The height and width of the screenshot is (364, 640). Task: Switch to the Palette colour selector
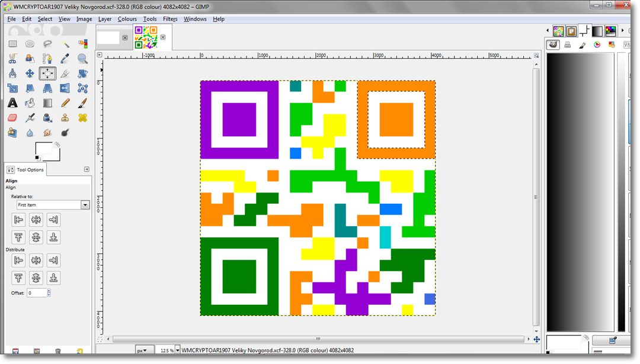click(612, 45)
